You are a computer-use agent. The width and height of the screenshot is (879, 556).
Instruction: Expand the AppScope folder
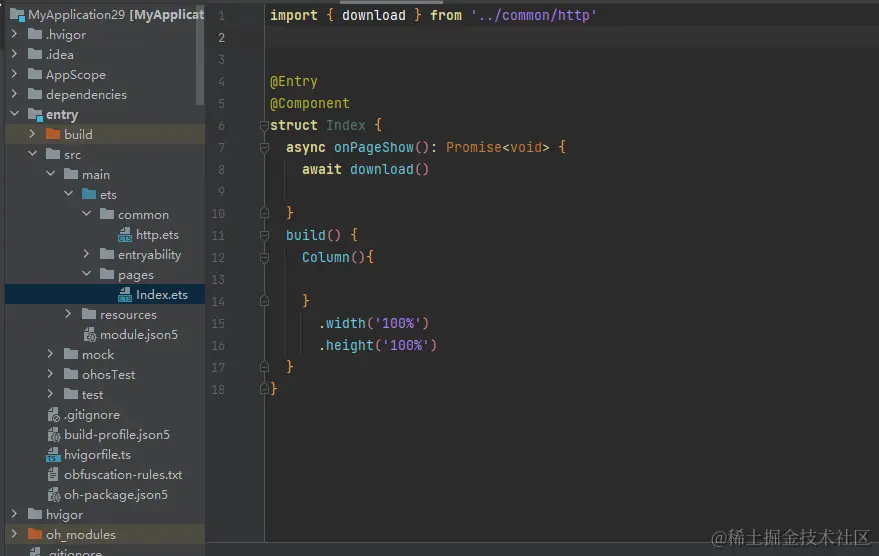click(x=15, y=74)
